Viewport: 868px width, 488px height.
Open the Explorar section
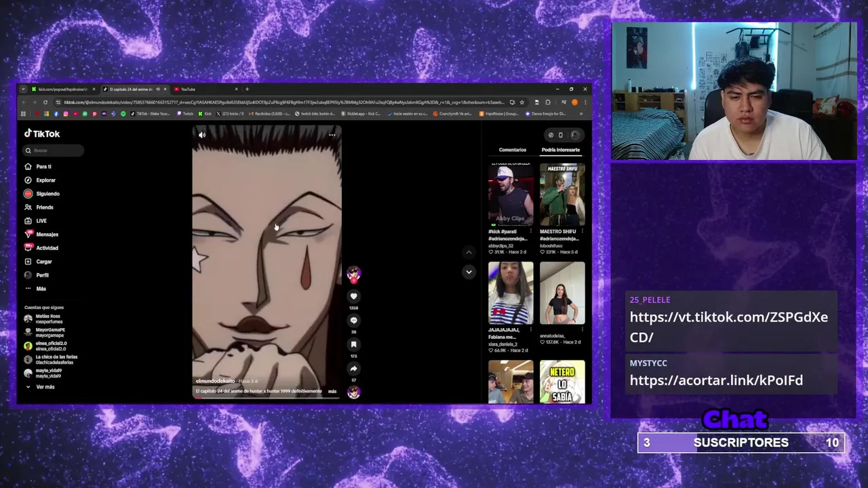40,180
